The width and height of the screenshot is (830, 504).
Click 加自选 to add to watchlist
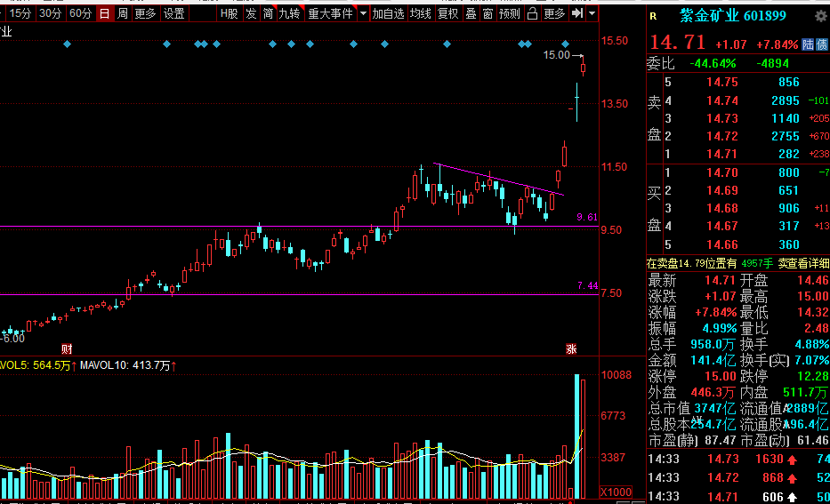click(388, 13)
